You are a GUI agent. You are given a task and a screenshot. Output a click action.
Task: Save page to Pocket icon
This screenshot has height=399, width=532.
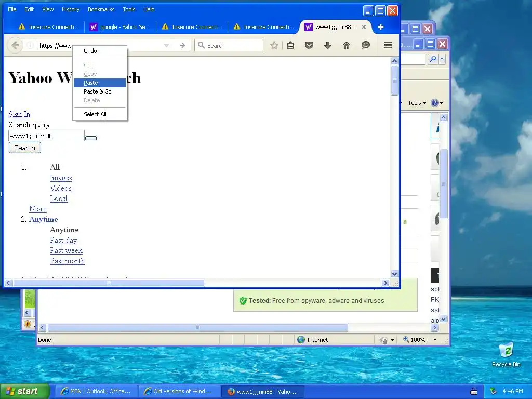coord(309,45)
